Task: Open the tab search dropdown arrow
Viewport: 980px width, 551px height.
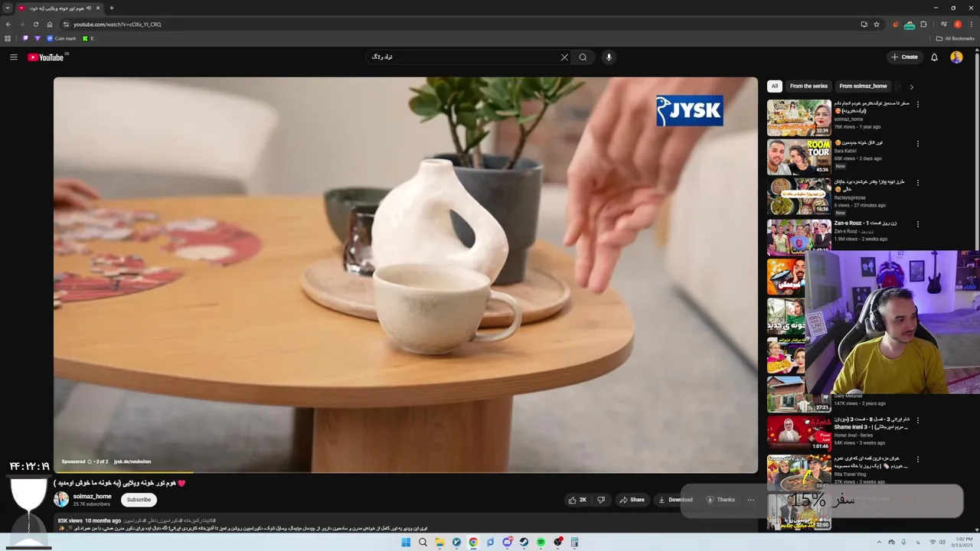Action: click(8, 8)
